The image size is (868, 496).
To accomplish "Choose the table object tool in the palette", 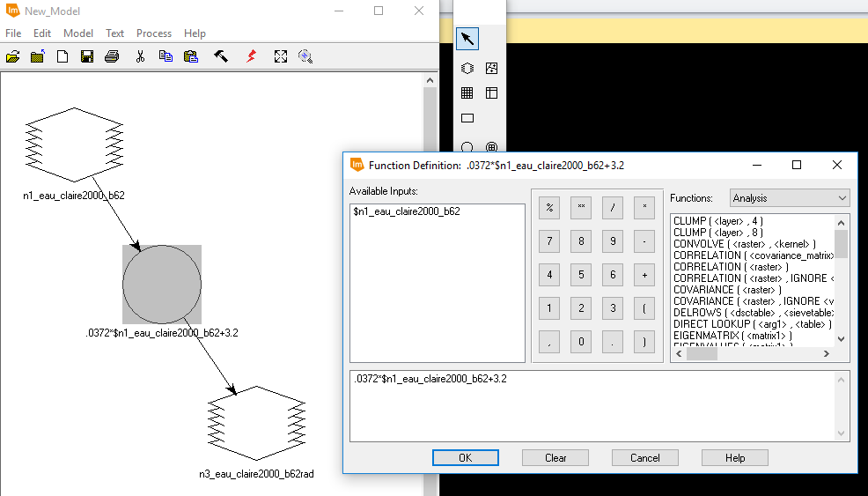I will coord(491,93).
